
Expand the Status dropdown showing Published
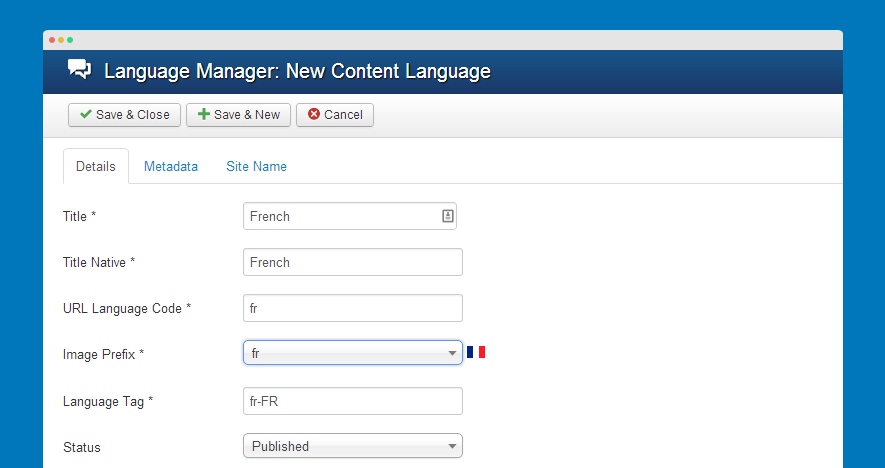coord(352,446)
